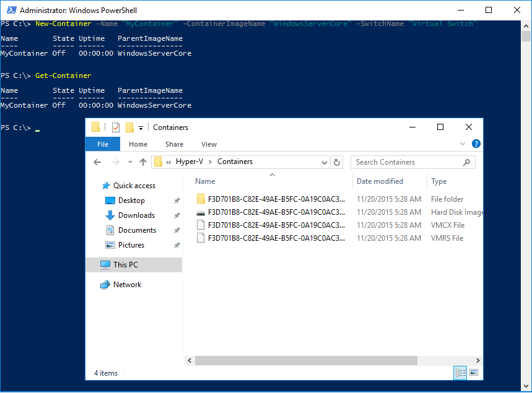Switch to Details view via status bar icon
The image size is (532, 393).
tap(460, 373)
